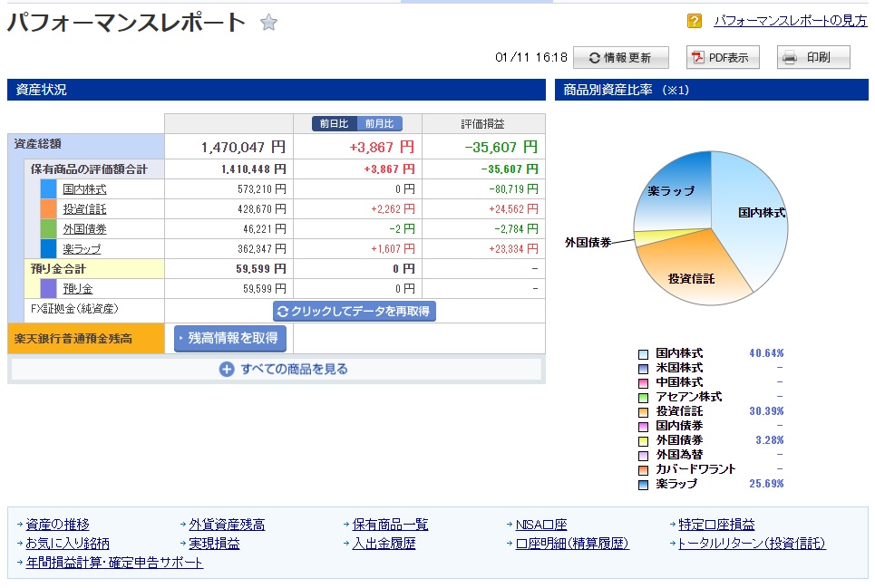Refresh data with 情報更新 button
The height and width of the screenshot is (588, 875).
pyautogui.click(x=620, y=57)
